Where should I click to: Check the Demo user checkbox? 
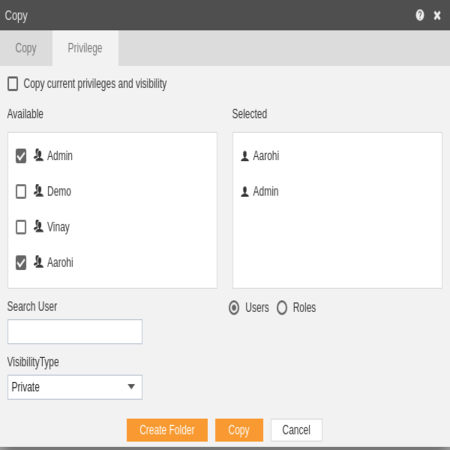click(x=21, y=191)
